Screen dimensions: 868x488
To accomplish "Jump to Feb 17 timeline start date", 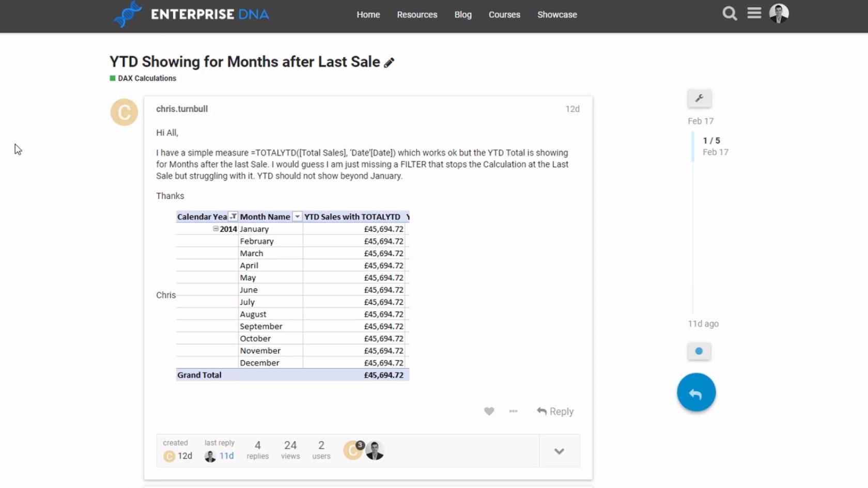I will click(x=701, y=121).
